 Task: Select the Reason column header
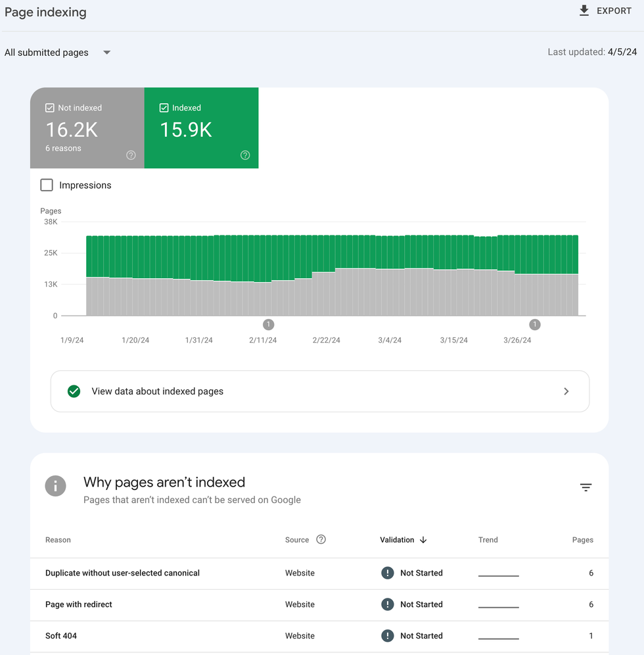click(x=58, y=540)
